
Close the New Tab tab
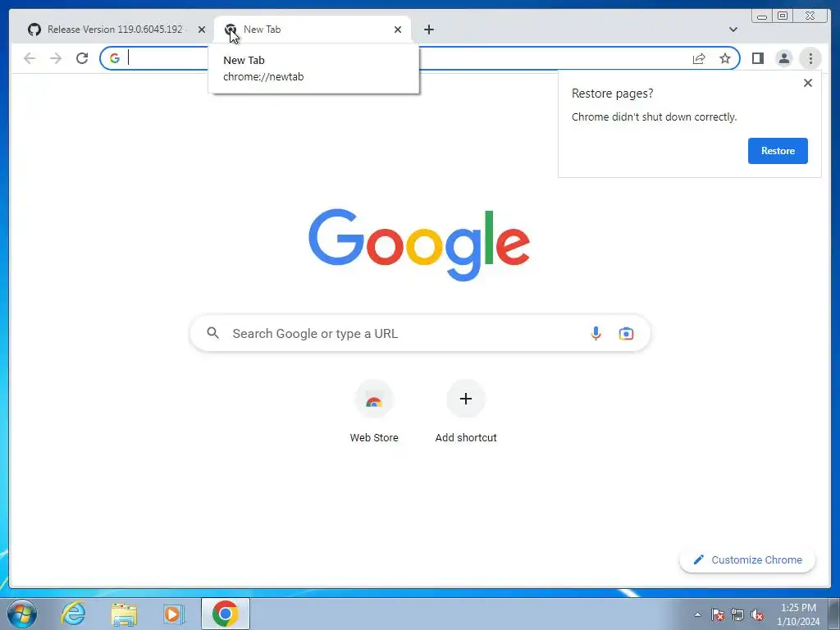(398, 30)
